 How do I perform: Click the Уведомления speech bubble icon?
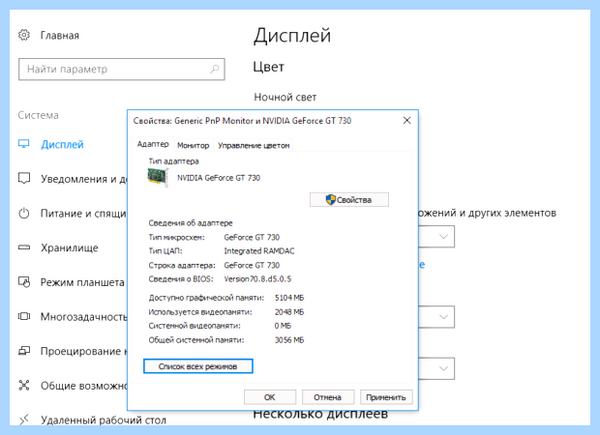[x=24, y=178]
